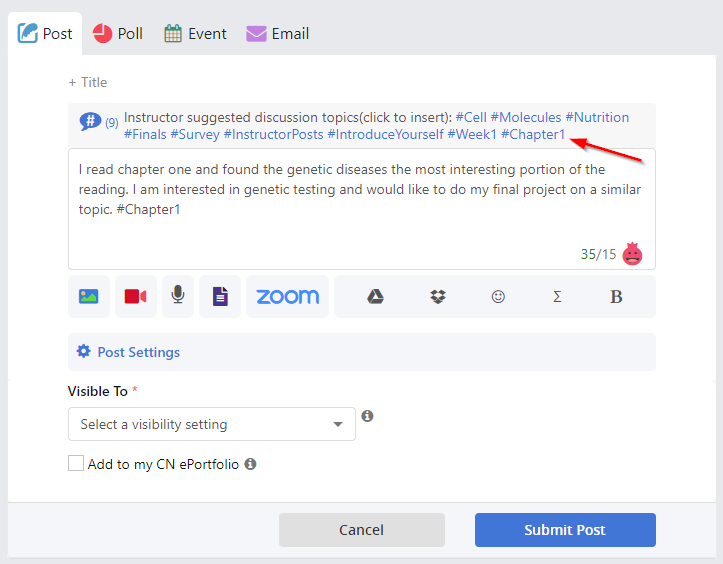Check Add to my CN ePortfolio box
The height and width of the screenshot is (564, 723).
[x=76, y=463]
